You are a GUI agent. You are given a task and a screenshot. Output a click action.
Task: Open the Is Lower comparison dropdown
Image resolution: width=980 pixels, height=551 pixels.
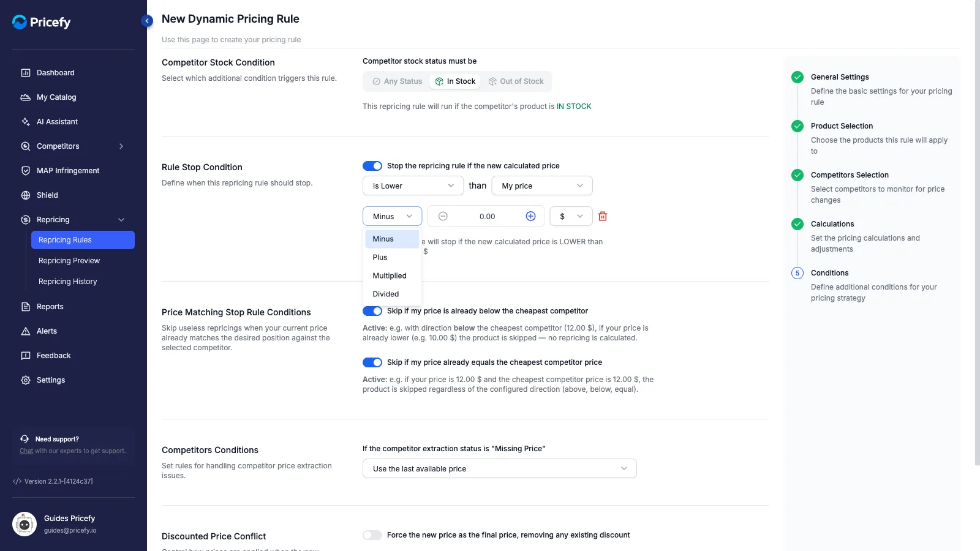[413, 186]
